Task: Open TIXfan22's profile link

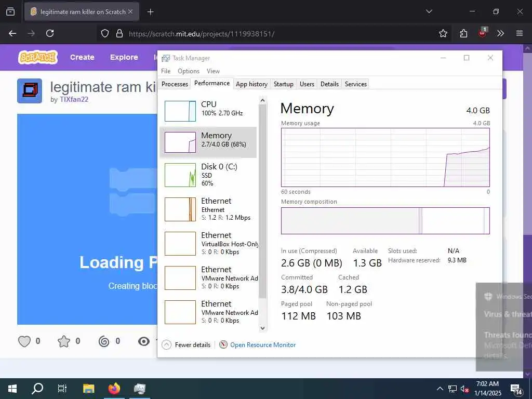Action: point(74,99)
